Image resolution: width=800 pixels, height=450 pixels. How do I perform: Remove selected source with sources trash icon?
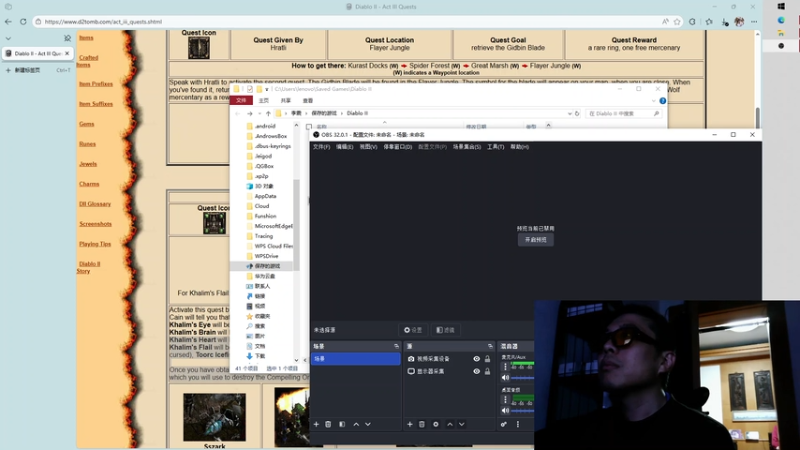pyautogui.click(x=422, y=424)
